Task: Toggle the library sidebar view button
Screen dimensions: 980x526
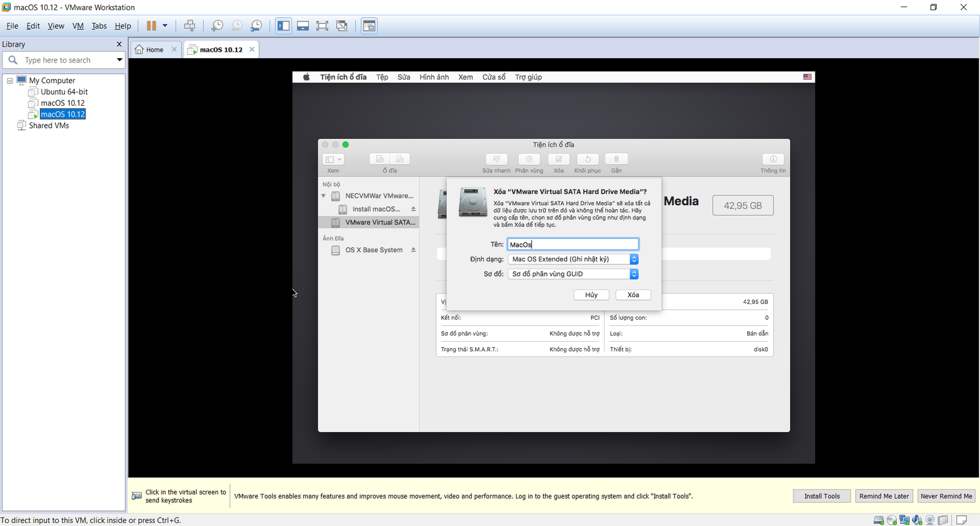Action: 283,26
